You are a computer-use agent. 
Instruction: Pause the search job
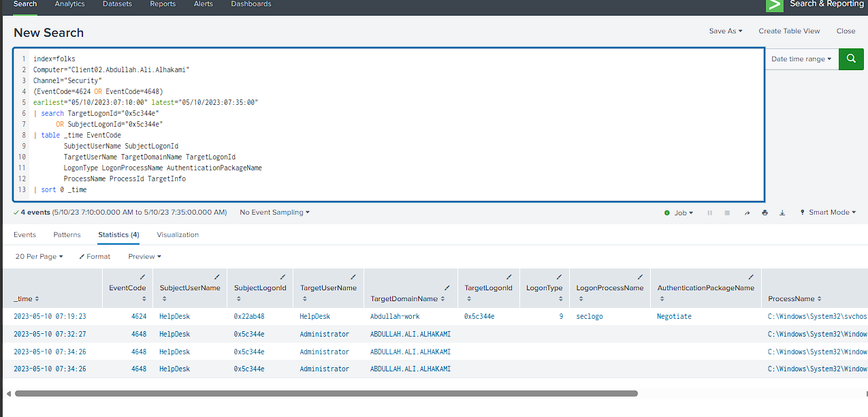710,213
